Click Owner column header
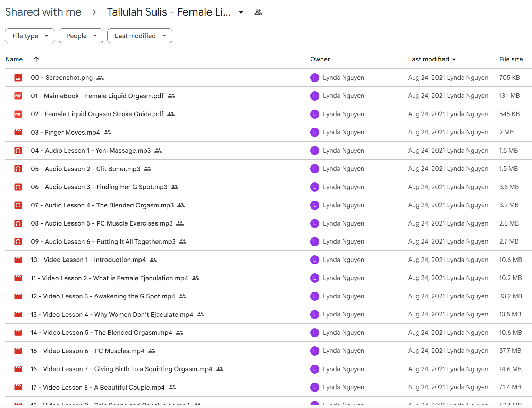Viewport: 532px width, 408px height. pyautogui.click(x=320, y=59)
